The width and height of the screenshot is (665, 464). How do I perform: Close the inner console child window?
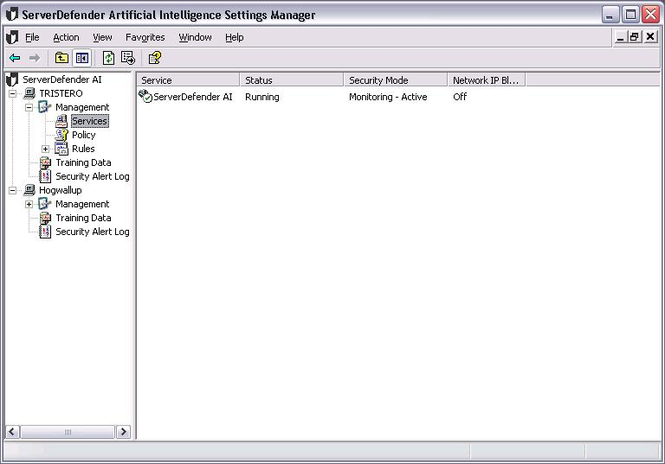click(x=650, y=37)
